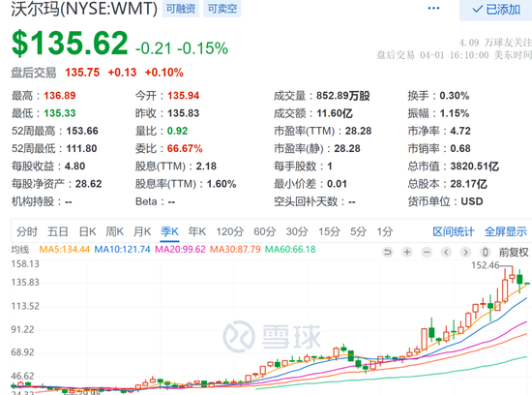Switch to the 五日 chart tab
Screen dimensions: 532x395
(58, 231)
